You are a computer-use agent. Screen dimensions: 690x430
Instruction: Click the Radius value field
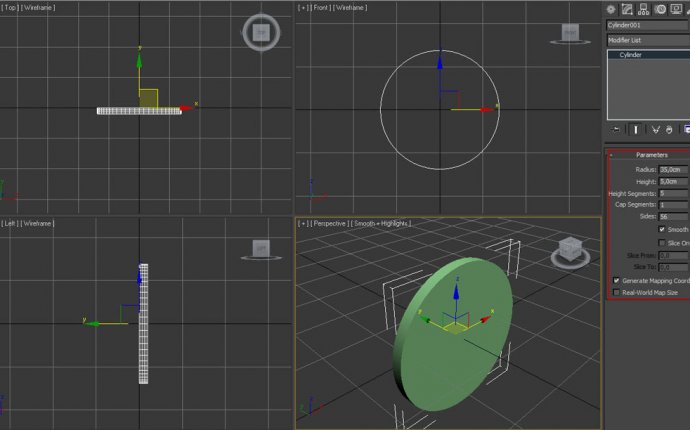(x=673, y=169)
